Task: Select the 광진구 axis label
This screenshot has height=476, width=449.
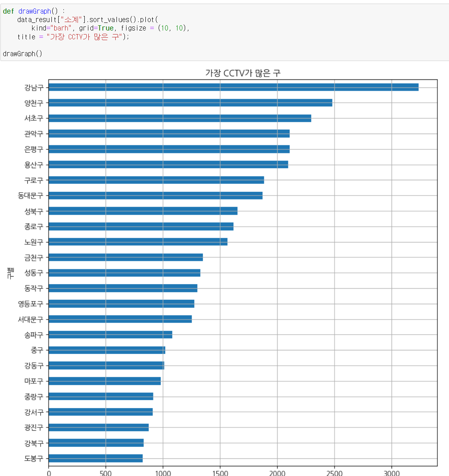Action: click(x=34, y=428)
